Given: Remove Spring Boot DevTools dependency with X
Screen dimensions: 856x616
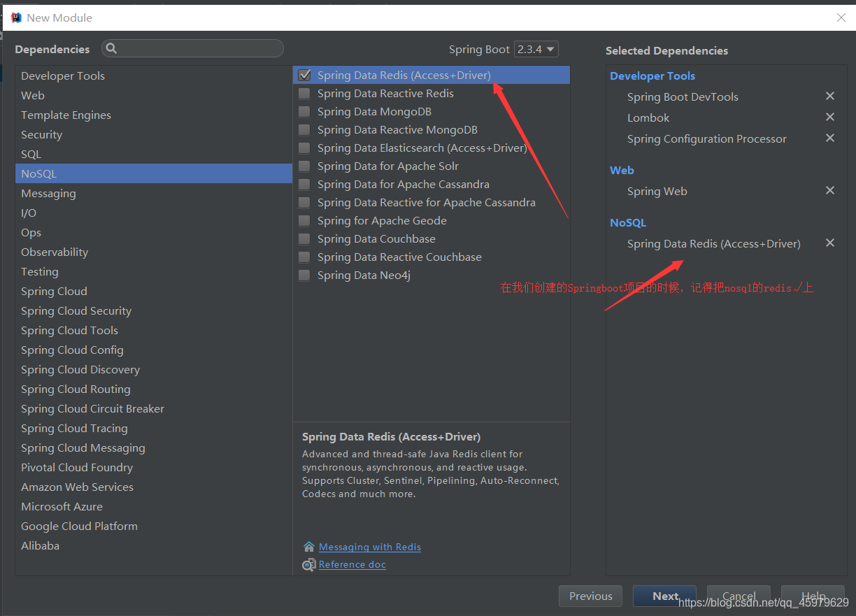Looking at the screenshot, I should 830,96.
